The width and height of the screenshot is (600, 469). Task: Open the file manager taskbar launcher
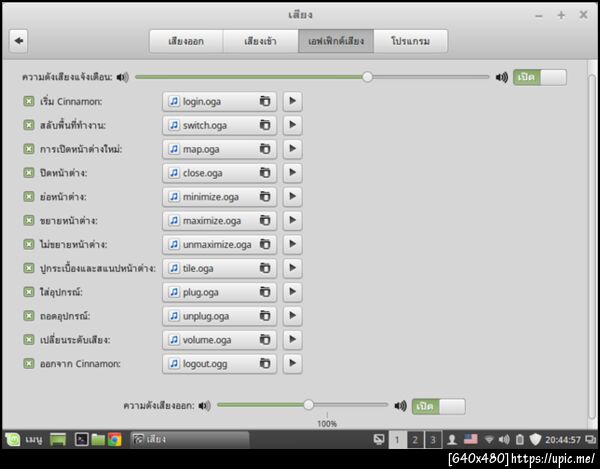(x=98, y=440)
